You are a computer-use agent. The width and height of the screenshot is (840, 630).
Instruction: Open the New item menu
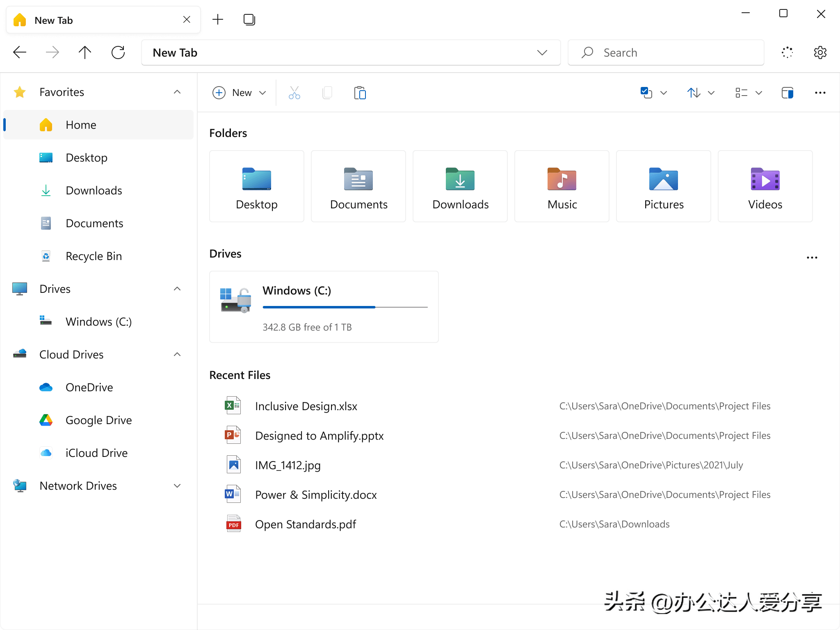coord(240,93)
